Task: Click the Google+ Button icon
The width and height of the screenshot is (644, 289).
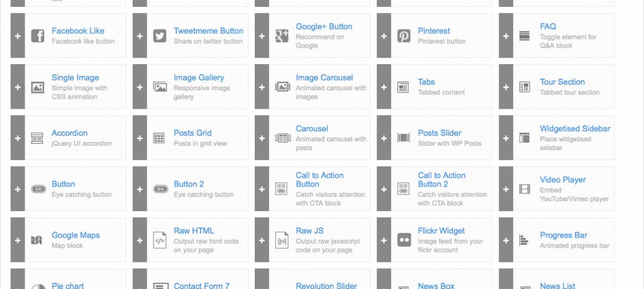Action: pyautogui.click(x=282, y=36)
